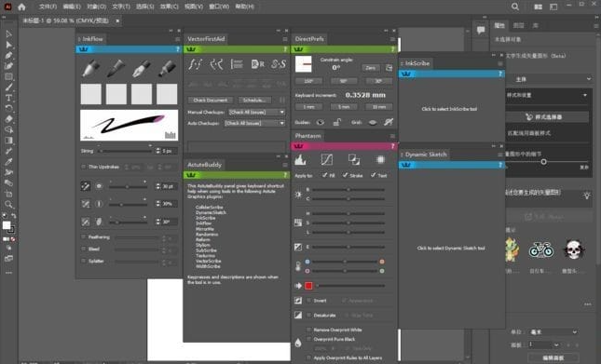Select the Zoom magnifier tool
The width and height of the screenshot is (601, 364).
(x=8, y=205)
